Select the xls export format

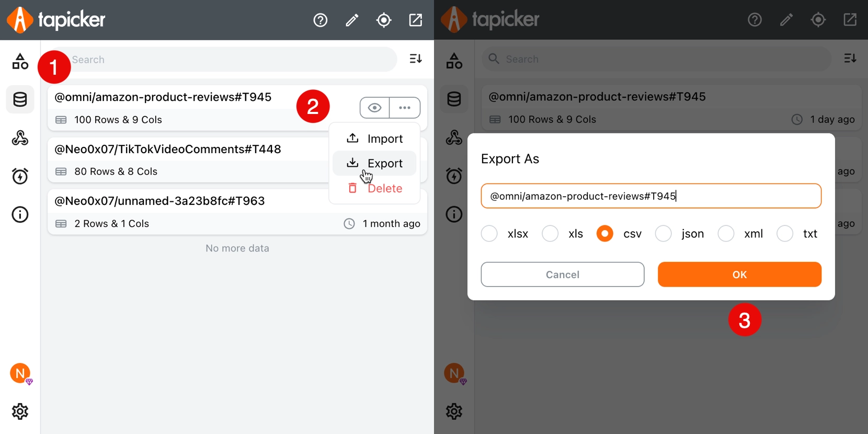tap(550, 234)
